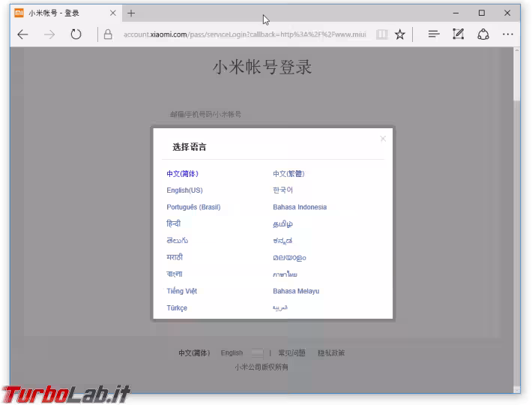Select Bahasa Melayu language
This screenshot has width=532, height=405.
click(296, 291)
